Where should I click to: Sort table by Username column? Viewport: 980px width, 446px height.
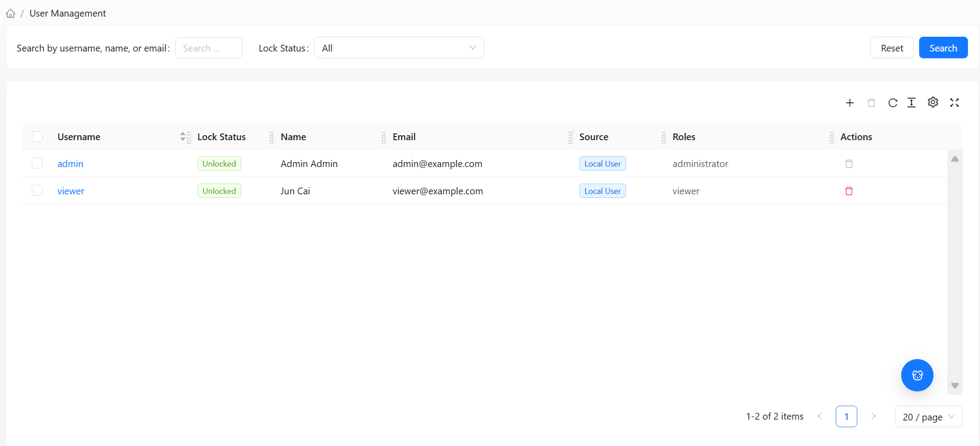(182, 137)
